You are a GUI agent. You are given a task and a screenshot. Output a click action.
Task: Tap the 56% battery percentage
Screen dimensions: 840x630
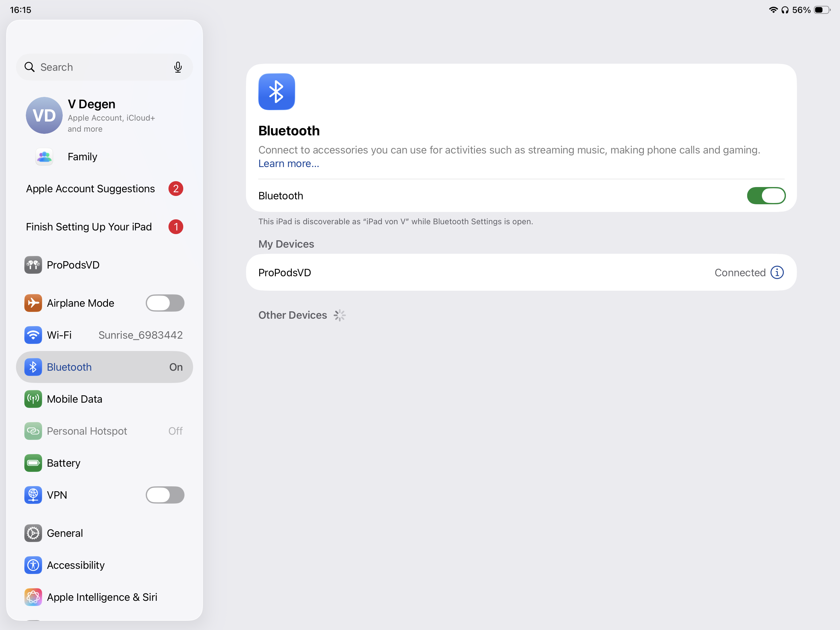801,10
